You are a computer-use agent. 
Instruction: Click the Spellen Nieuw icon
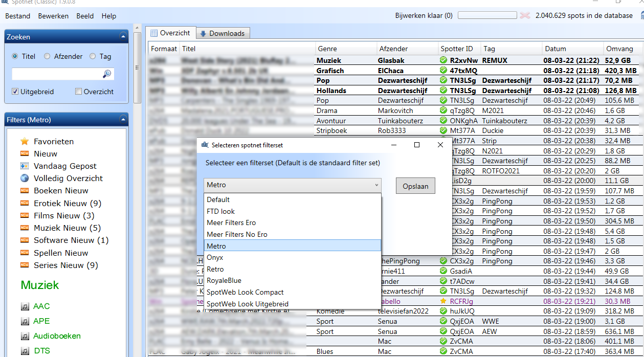tap(25, 253)
